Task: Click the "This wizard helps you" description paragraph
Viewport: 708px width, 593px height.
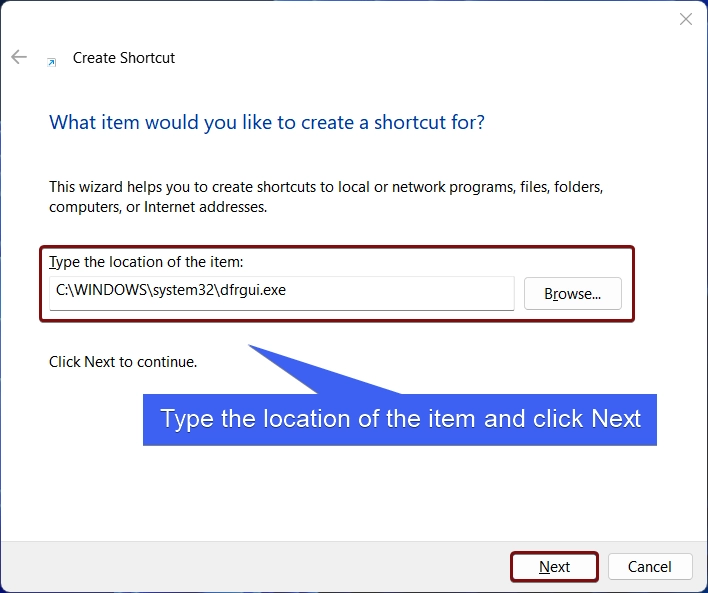Action: 326,197
